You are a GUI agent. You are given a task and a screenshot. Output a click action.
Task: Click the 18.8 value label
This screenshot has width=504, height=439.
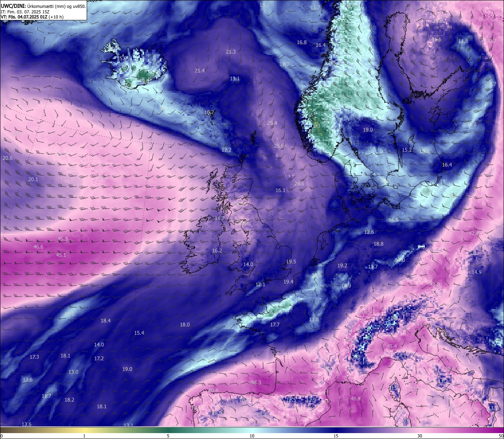[x=378, y=244]
